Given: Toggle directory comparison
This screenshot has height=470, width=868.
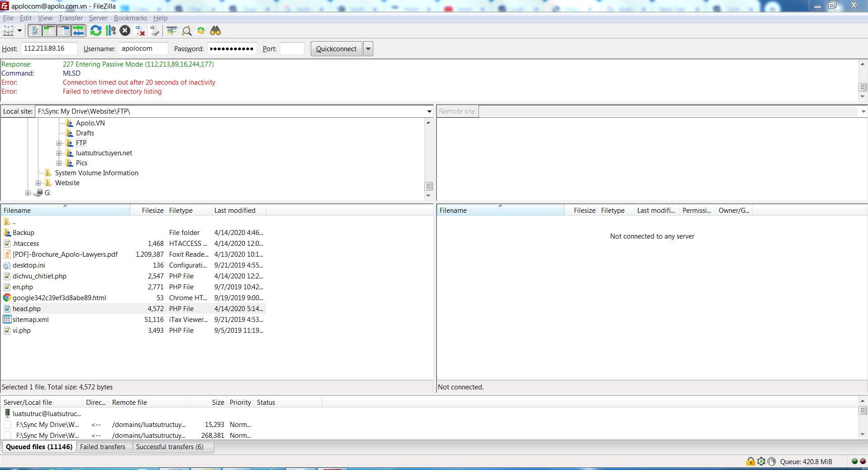Looking at the screenshot, I should click(186, 31).
